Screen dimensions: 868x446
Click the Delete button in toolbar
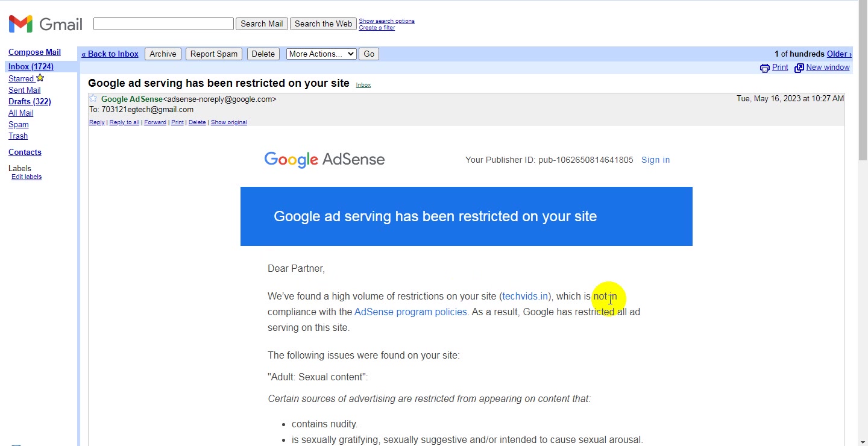click(x=263, y=54)
